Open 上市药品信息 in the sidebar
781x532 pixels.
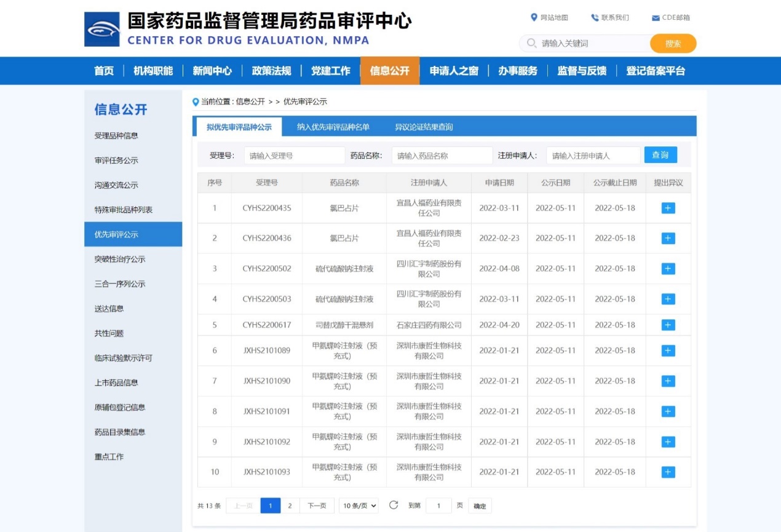click(x=133, y=382)
